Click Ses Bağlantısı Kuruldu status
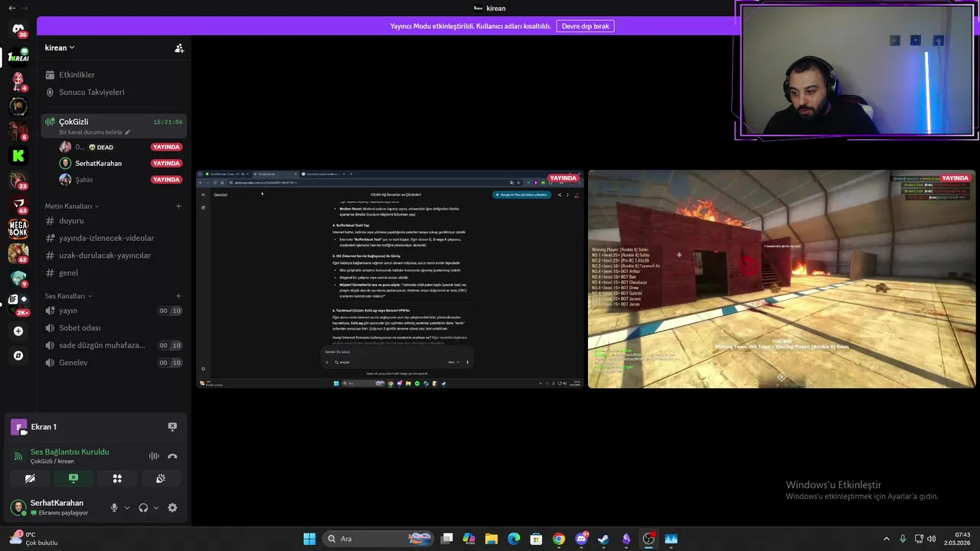This screenshot has width=980, height=551. click(70, 452)
